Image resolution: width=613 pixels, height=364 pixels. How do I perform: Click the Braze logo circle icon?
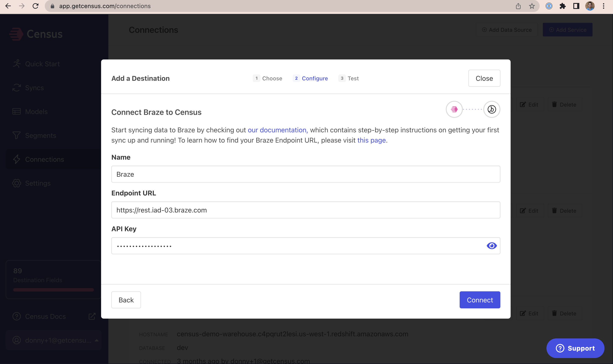pyautogui.click(x=491, y=109)
